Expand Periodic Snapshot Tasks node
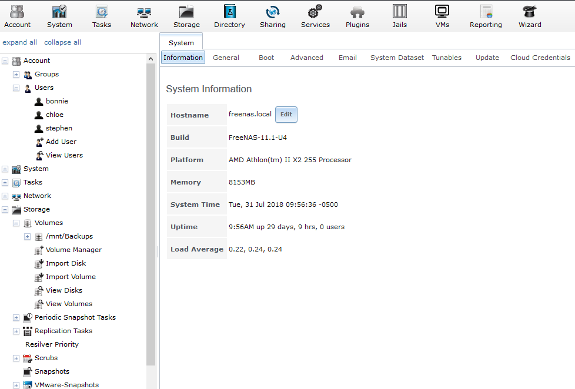 pyautogui.click(x=16, y=318)
